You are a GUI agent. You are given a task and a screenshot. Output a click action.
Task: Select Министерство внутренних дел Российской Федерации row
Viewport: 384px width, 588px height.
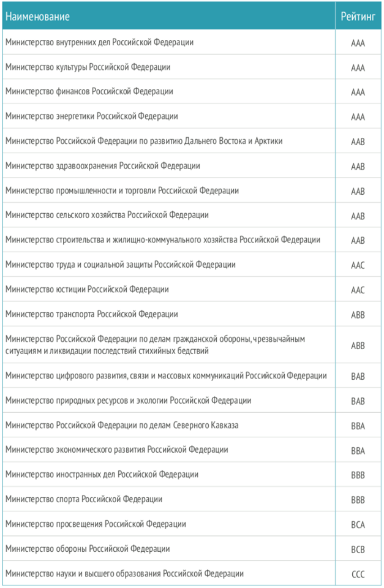pyautogui.click(x=192, y=42)
